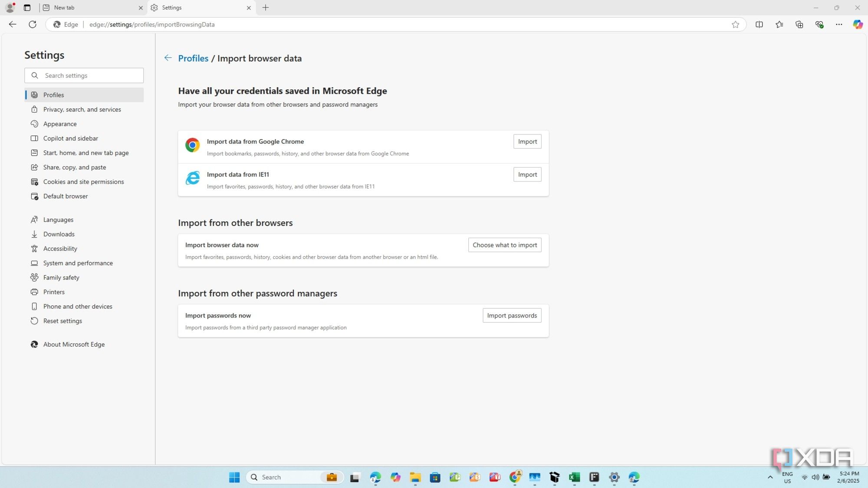The height and width of the screenshot is (488, 868).
Task: Click the Collections icon in the browser toolbar
Action: pyautogui.click(x=799, y=24)
